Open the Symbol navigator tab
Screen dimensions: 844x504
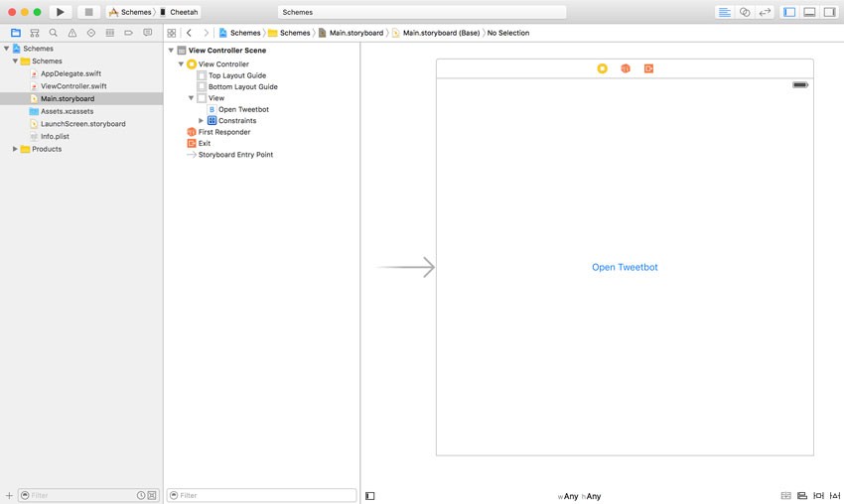(35, 33)
